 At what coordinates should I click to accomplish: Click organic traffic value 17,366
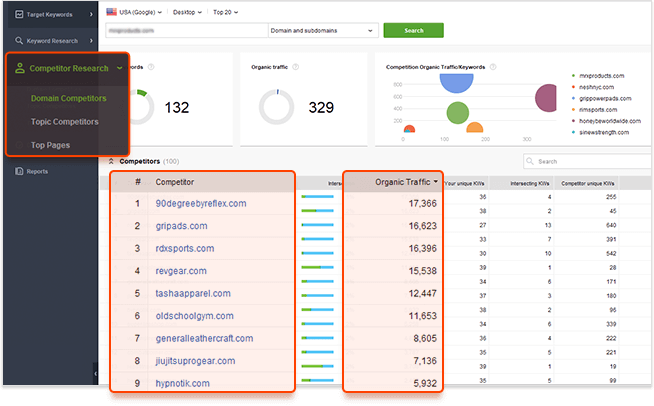click(423, 203)
